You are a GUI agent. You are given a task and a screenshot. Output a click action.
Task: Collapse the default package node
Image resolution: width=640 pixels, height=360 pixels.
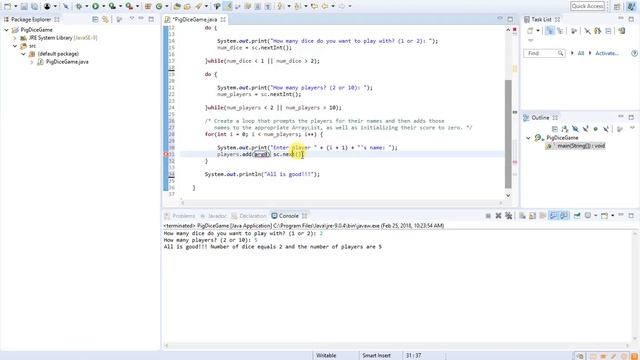click(x=23, y=54)
